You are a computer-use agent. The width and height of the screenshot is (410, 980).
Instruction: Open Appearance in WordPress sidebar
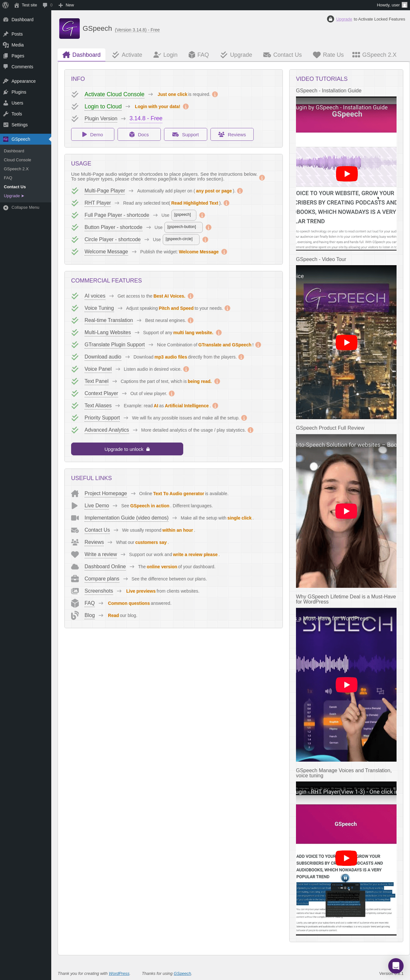click(x=25, y=81)
